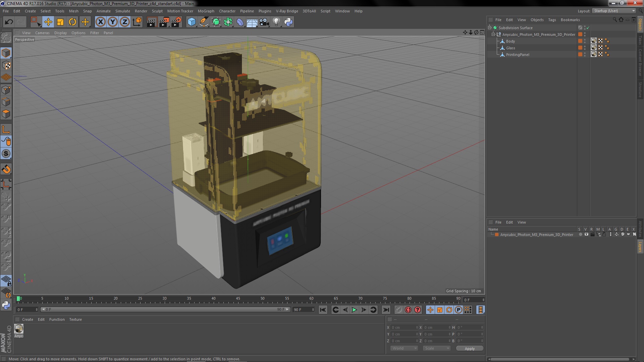
Task: Select the Move tool
Action: pyautogui.click(x=48, y=22)
